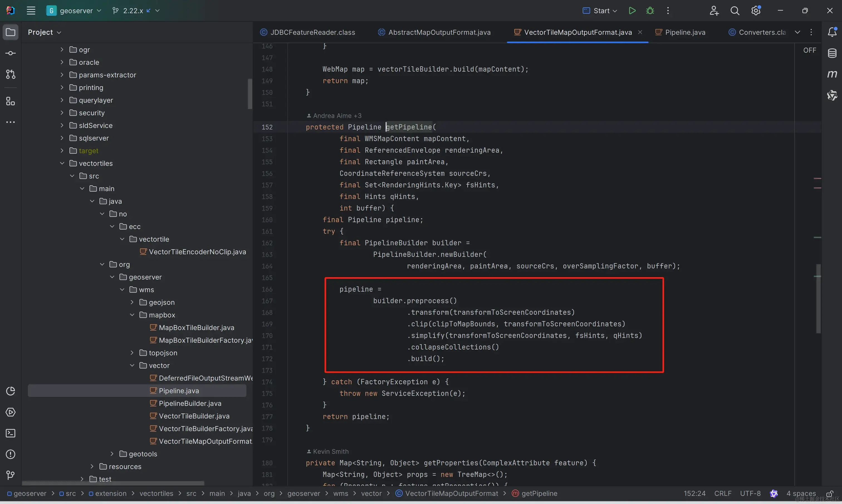
Task: Switch to Pipeline.java editor tab
Action: (x=680, y=32)
